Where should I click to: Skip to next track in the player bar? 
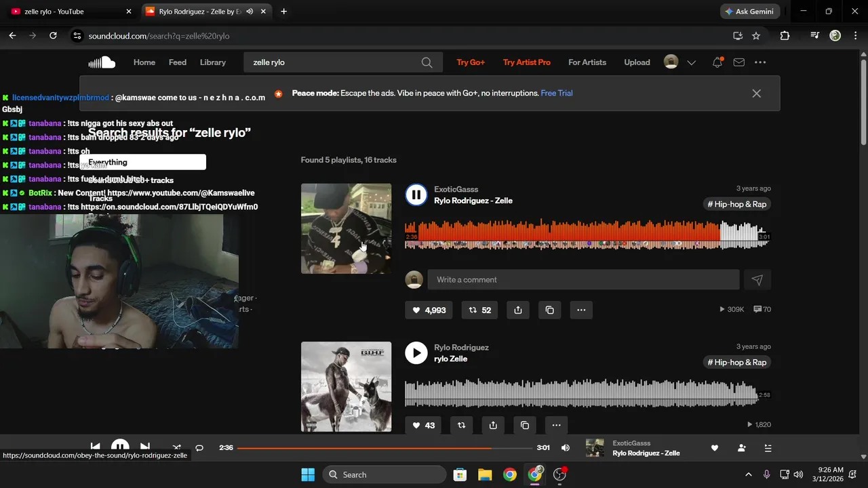pos(144,447)
